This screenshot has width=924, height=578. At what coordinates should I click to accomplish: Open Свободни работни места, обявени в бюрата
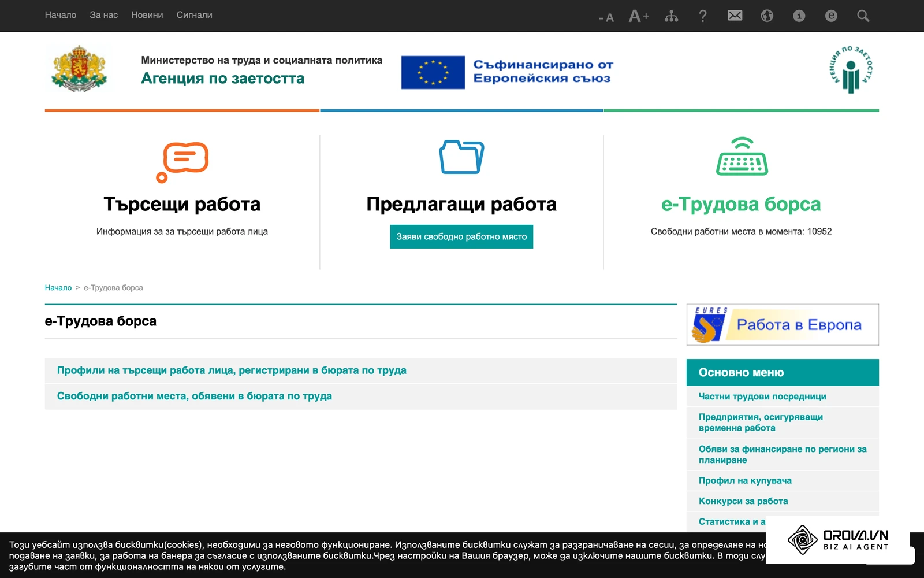click(195, 397)
